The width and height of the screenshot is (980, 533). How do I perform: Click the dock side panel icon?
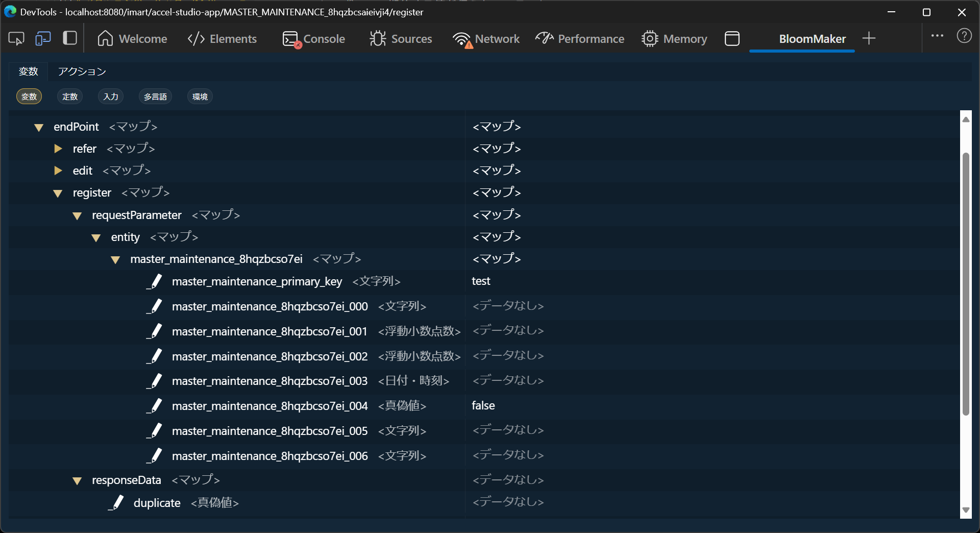70,39
